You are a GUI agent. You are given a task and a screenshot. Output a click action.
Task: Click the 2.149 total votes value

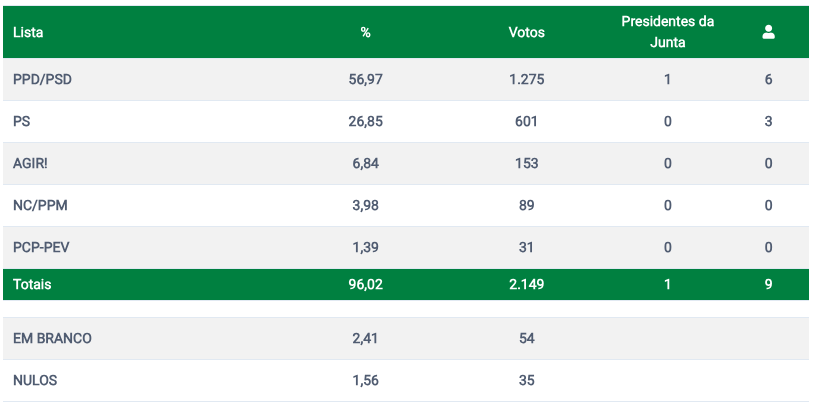point(526,284)
